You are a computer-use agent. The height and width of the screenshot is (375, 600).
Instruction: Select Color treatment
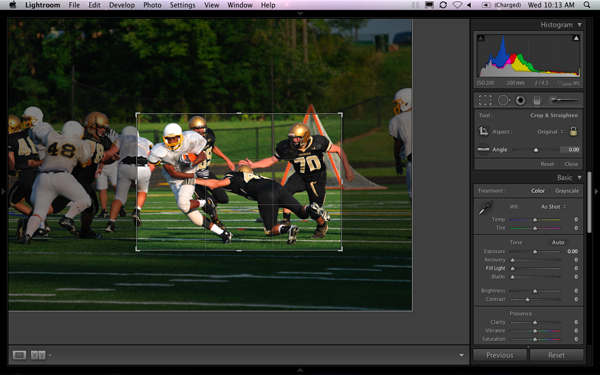(x=538, y=191)
